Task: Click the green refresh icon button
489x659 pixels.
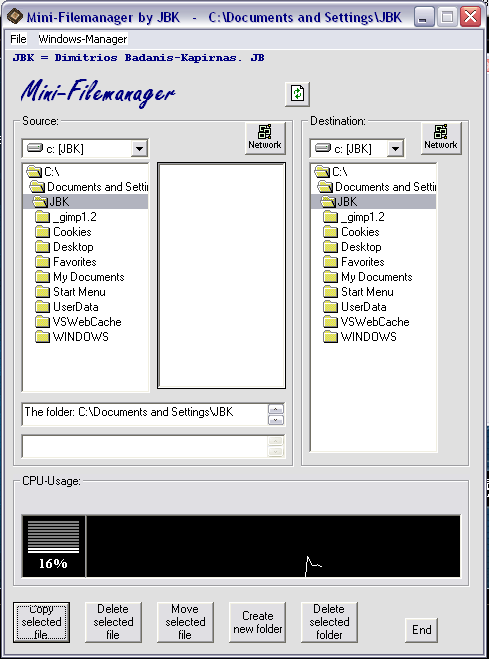Action: (x=297, y=94)
